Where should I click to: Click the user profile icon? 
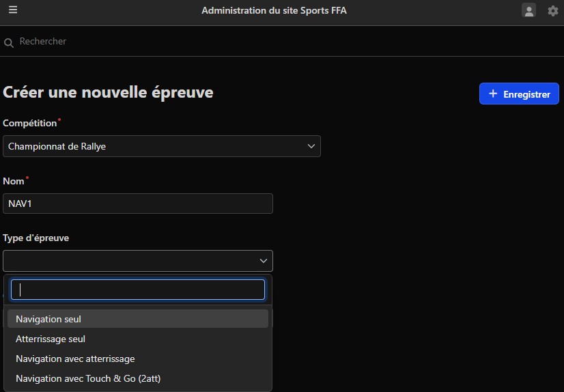(x=528, y=10)
